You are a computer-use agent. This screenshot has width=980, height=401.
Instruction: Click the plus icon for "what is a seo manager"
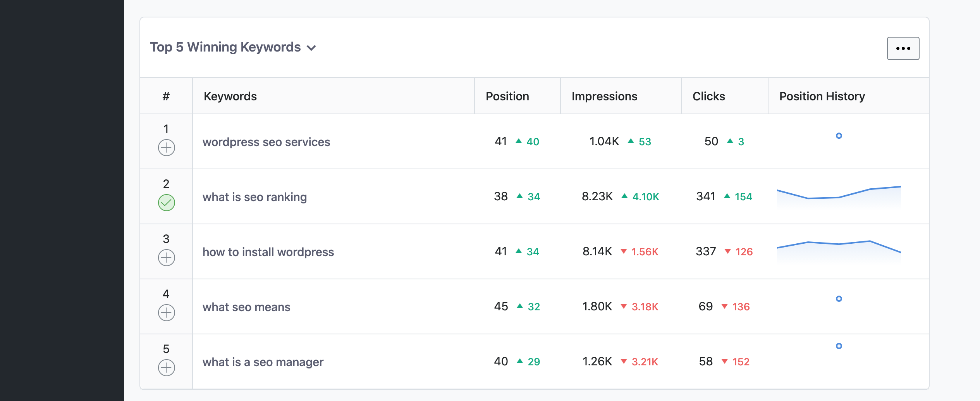(166, 367)
